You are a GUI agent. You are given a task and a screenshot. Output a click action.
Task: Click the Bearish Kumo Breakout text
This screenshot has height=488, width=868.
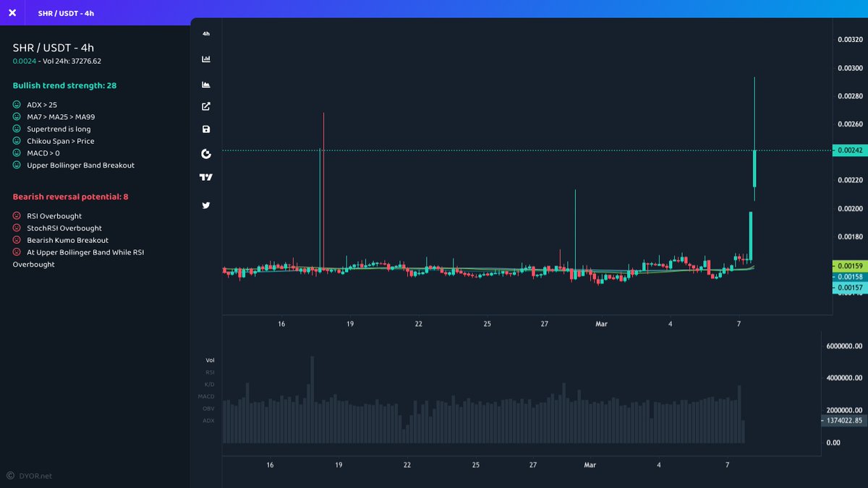(x=67, y=240)
